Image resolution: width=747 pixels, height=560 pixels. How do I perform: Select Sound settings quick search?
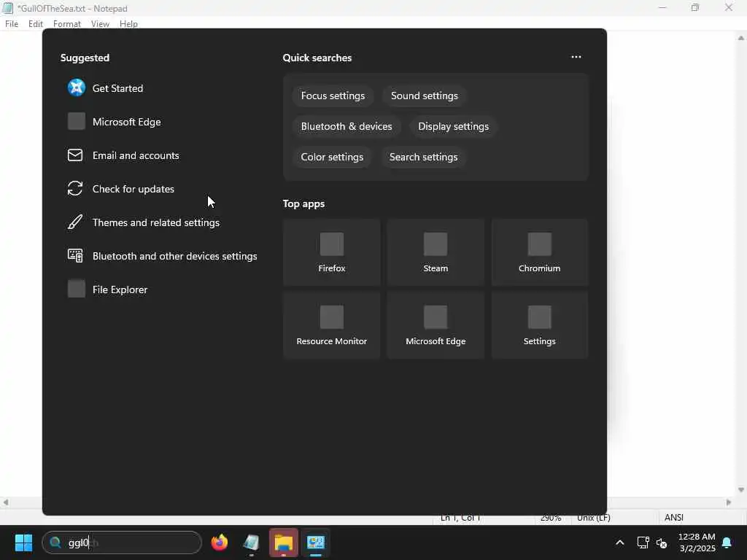tap(425, 96)
